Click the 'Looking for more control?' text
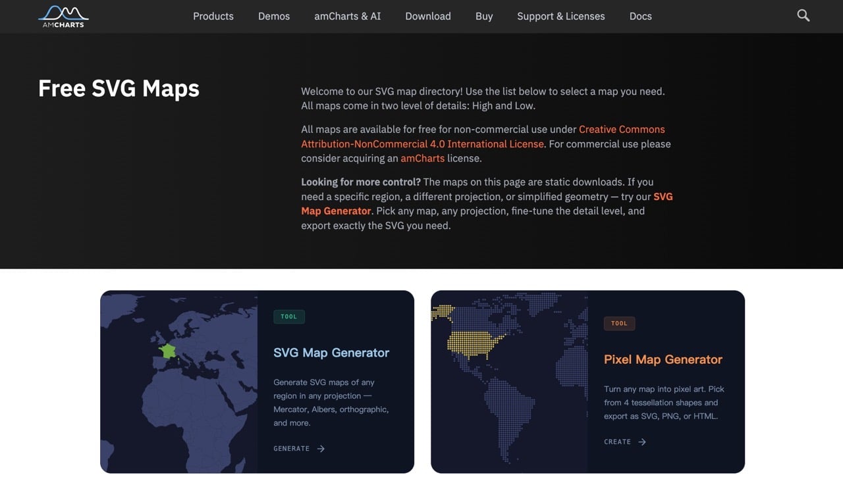843x504 pixels. click(361, 182)
